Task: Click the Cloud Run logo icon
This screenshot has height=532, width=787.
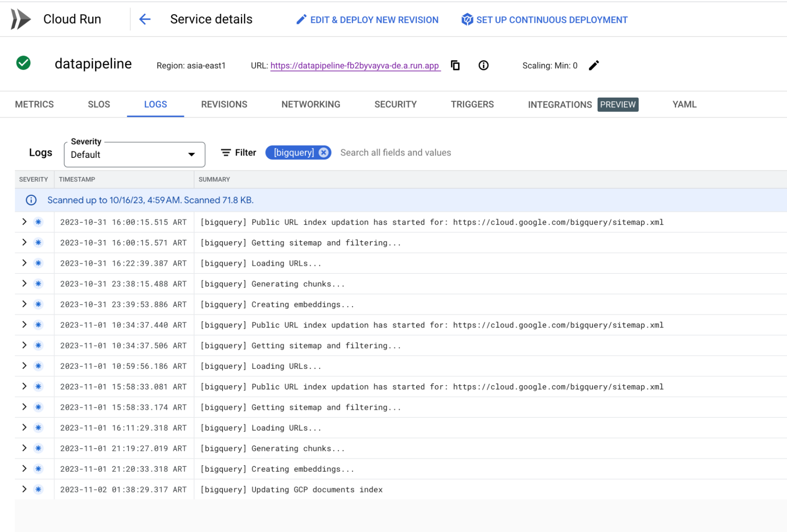Action: [20, 19]
